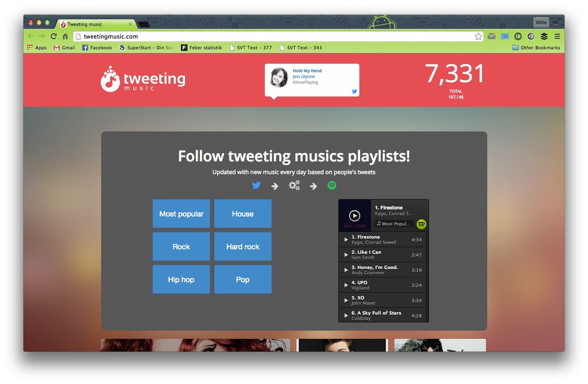Open the Facebook bookmark

97,47
